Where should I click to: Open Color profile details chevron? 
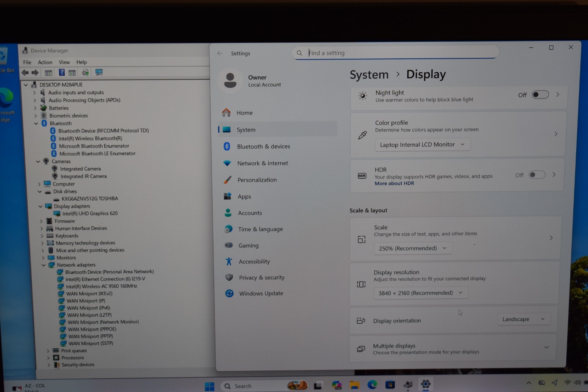click(x=556, y=134)
